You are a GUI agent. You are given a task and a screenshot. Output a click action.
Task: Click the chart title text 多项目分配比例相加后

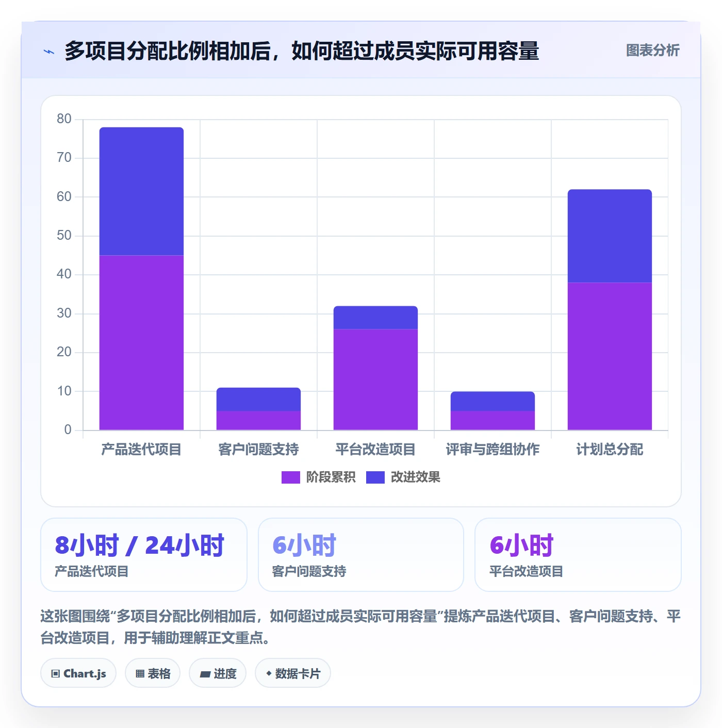click(x=168, y=51)
